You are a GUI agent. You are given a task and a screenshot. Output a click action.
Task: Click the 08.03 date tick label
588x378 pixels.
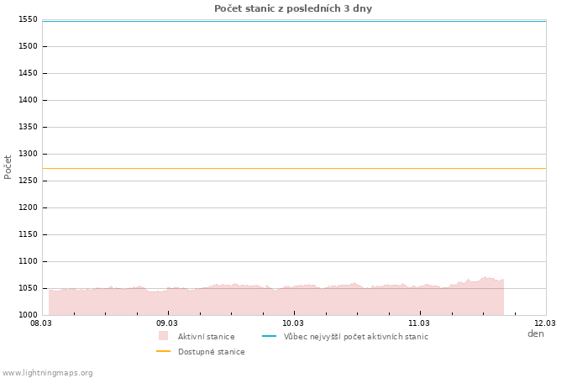click(x=41, y=323)
